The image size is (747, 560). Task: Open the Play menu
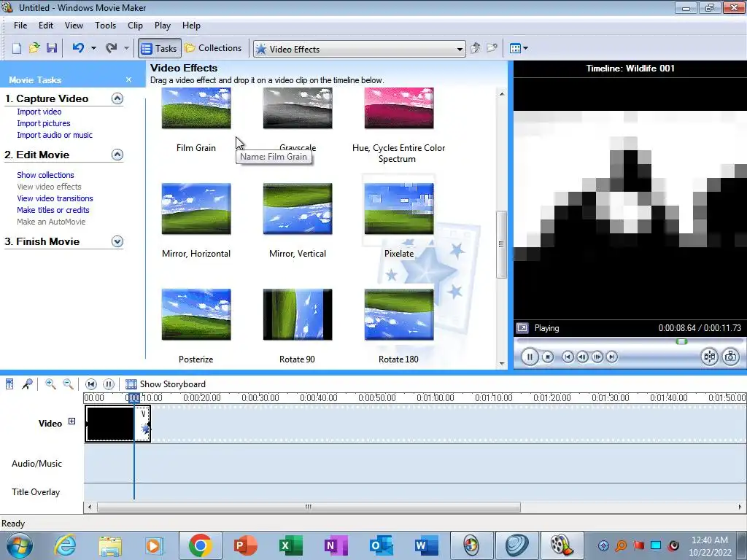pos(163,26)
